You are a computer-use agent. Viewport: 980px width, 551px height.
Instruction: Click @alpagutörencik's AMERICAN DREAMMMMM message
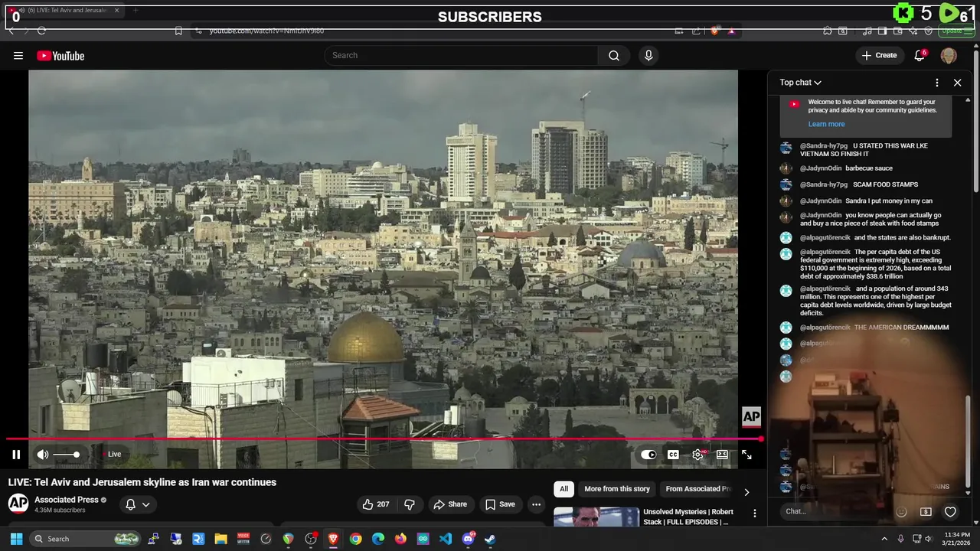tap(901, 328)
